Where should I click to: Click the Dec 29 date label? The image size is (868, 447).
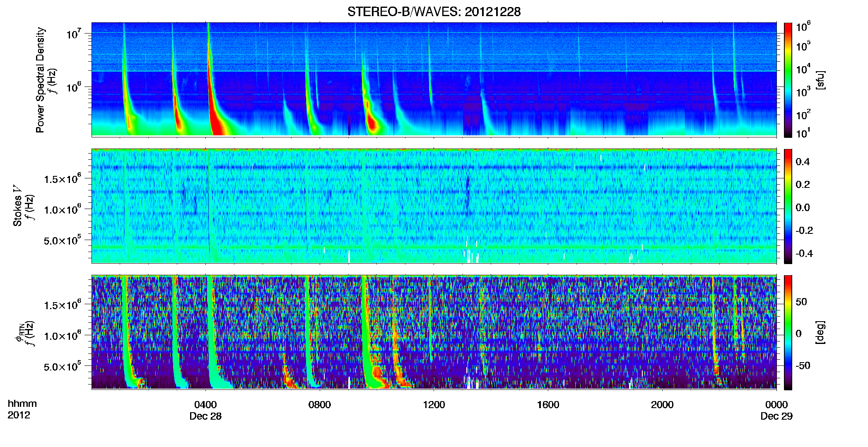click(x=776, y=416)
